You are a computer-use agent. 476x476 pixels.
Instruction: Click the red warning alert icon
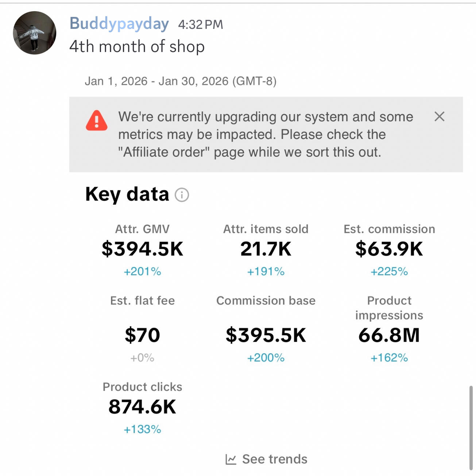coord(97,120)
